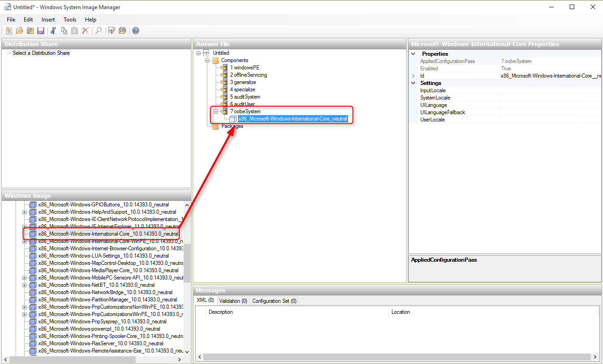Click Select a Distribution Share
Screen dimensions: 603x364
pos(41,53)
